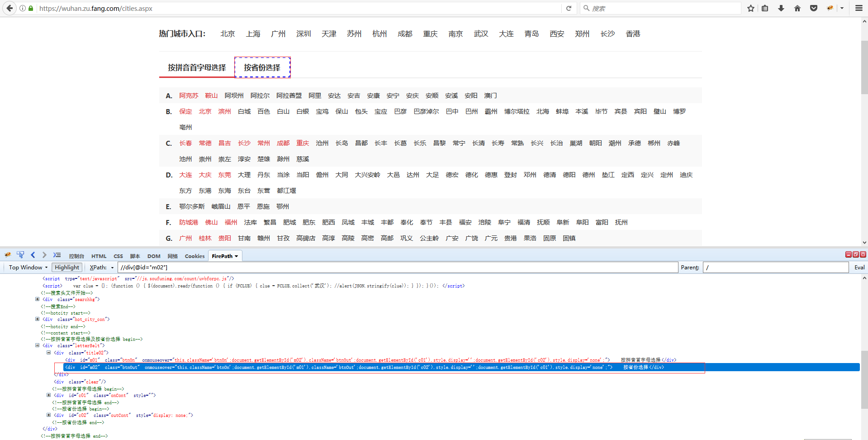This screenshot has height=440, width=868.
Task: Click the page scrollbar down arrow
Action: tap(864, 243)
